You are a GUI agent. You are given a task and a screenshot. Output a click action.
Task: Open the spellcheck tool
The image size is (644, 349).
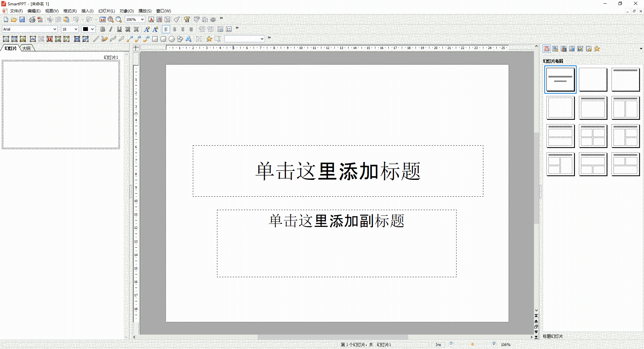tap(197, 19)
